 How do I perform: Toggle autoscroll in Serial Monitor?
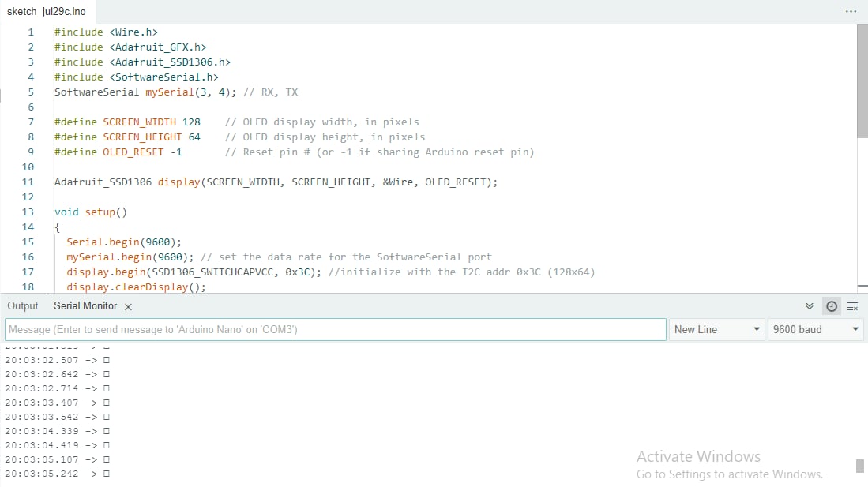click(x=809, y=306)
